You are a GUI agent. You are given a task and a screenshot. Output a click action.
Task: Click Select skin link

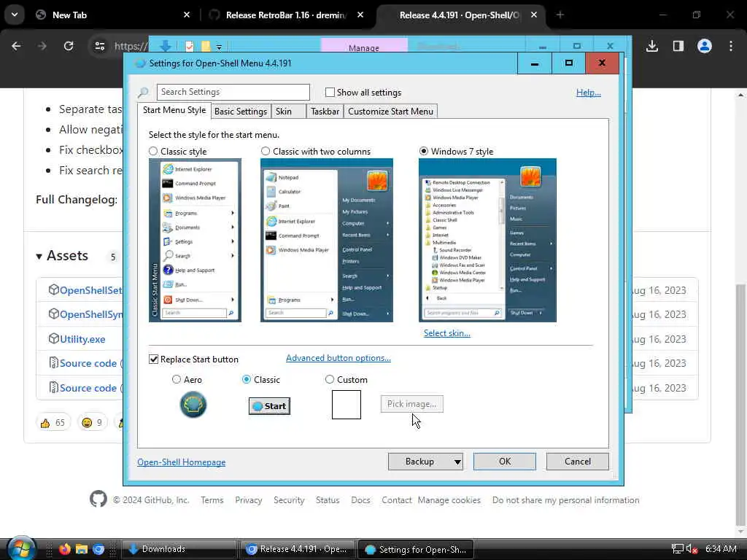click(x=447, y=333)
